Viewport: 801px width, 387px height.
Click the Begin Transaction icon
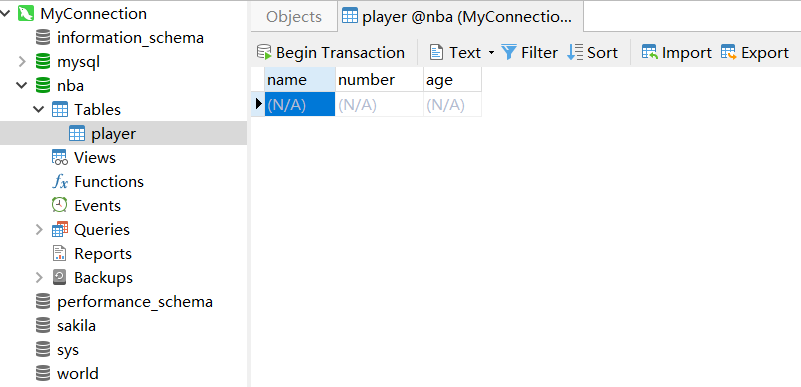264,53
